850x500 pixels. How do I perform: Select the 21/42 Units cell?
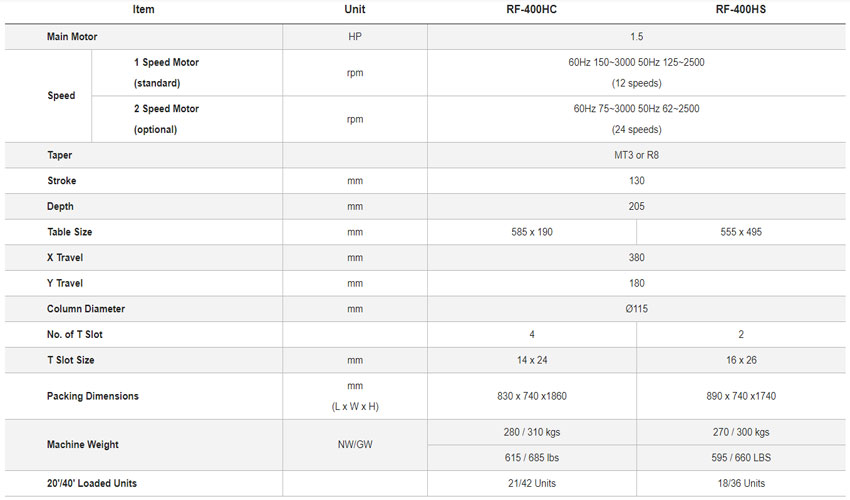[x=531, y=484]
